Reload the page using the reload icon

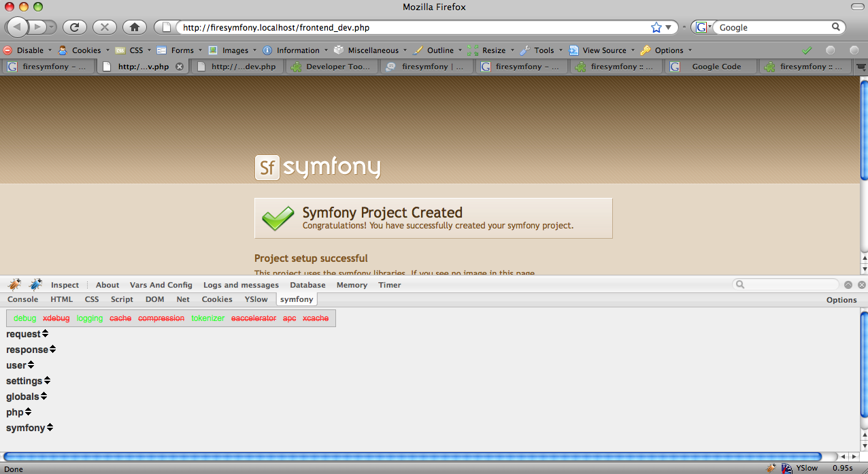(75, 27)
